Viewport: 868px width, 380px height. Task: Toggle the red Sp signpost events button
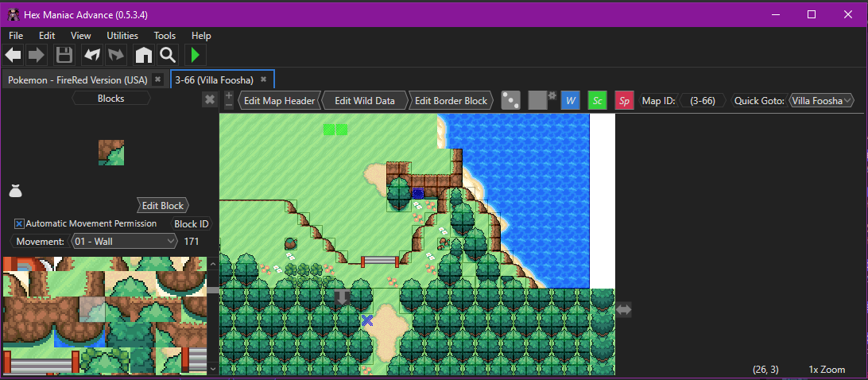[625, 101]
